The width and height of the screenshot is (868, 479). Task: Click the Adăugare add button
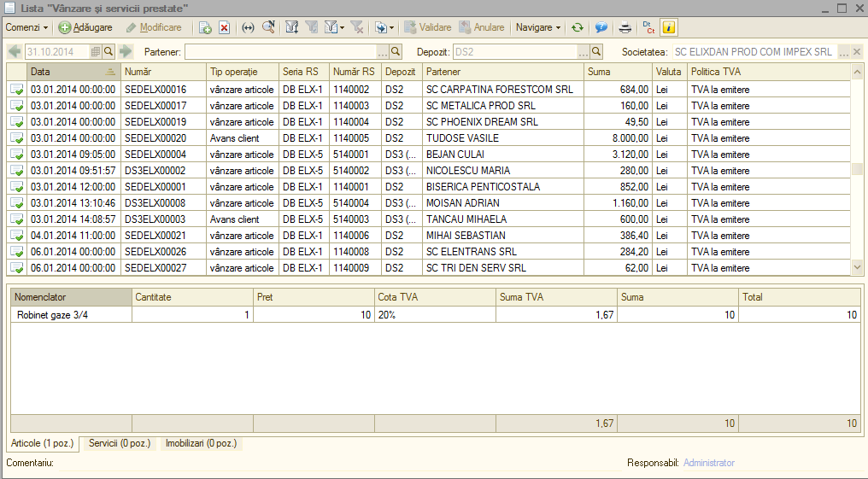85,27
